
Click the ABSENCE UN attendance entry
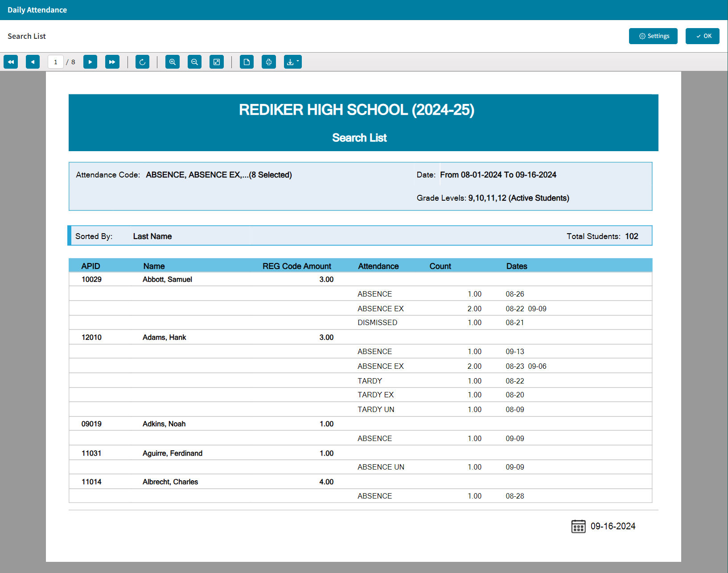click(381, 467)
